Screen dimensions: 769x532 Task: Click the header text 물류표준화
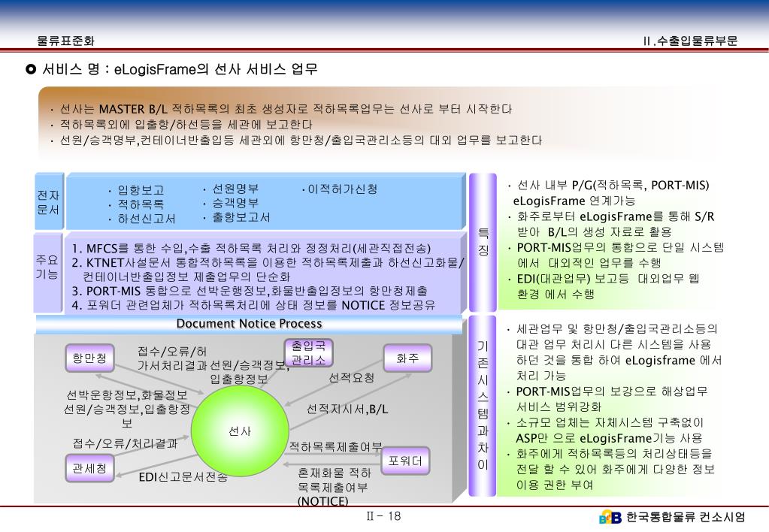65,41
